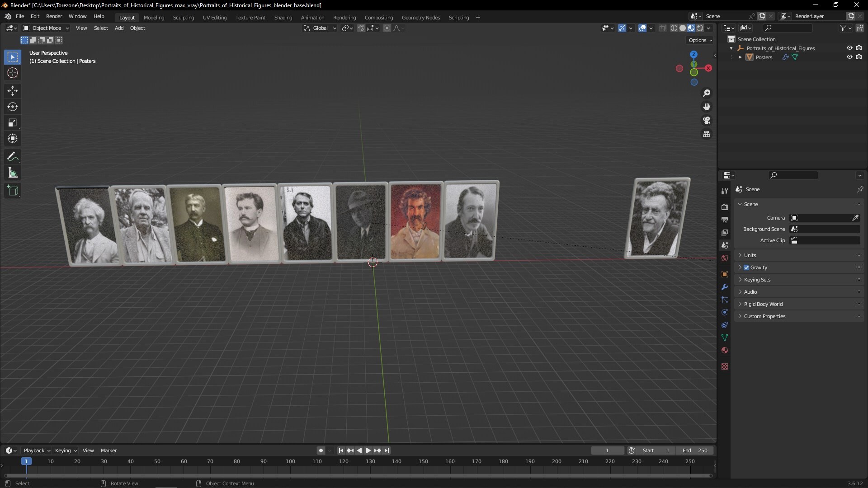This screenshot has height=488, width=868.
Task: Expand Posters object in outliner
Action: coord(740,57)
